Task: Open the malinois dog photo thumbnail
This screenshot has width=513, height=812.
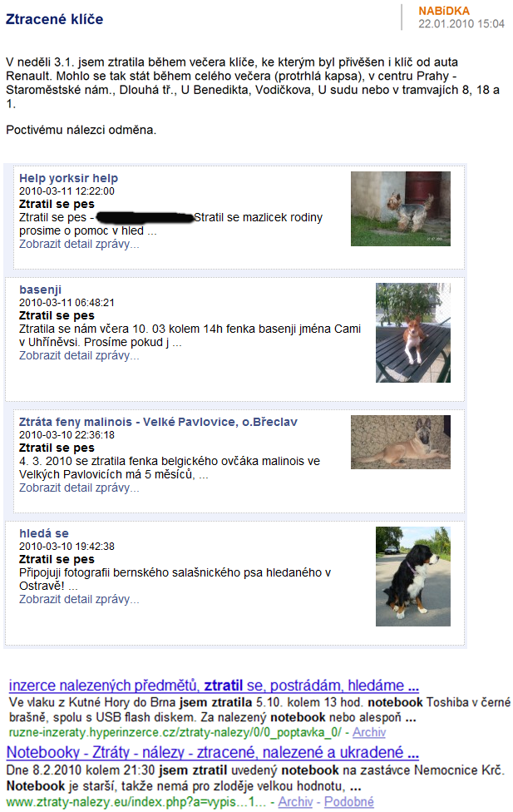Action: pyautogui.click(x=401, y=443)
